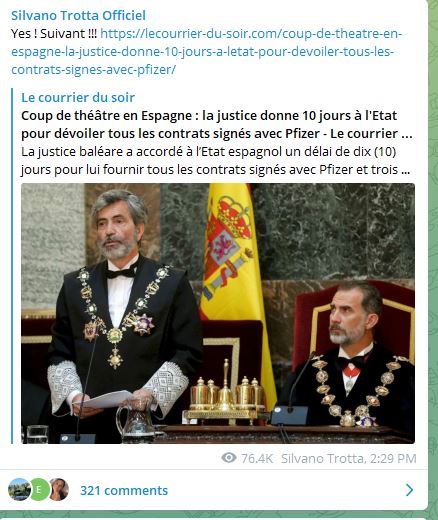Click the views eye icon
Image resolution: width=438 pixels, height=520 pixels.
229,458
